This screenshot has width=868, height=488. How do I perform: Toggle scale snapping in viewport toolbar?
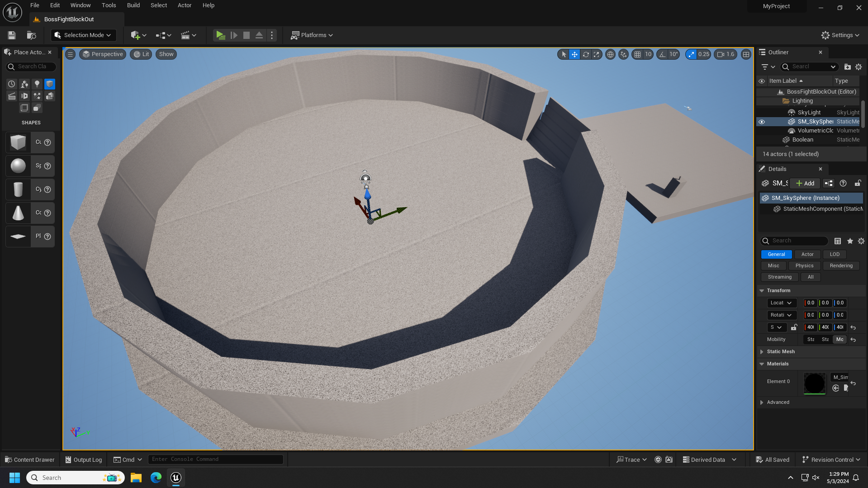(691, 54)
